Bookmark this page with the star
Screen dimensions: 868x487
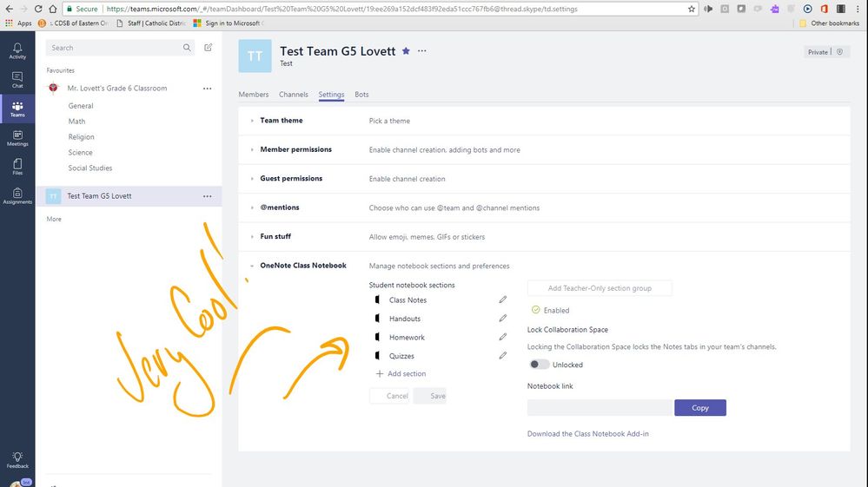(x=692, y=9)
